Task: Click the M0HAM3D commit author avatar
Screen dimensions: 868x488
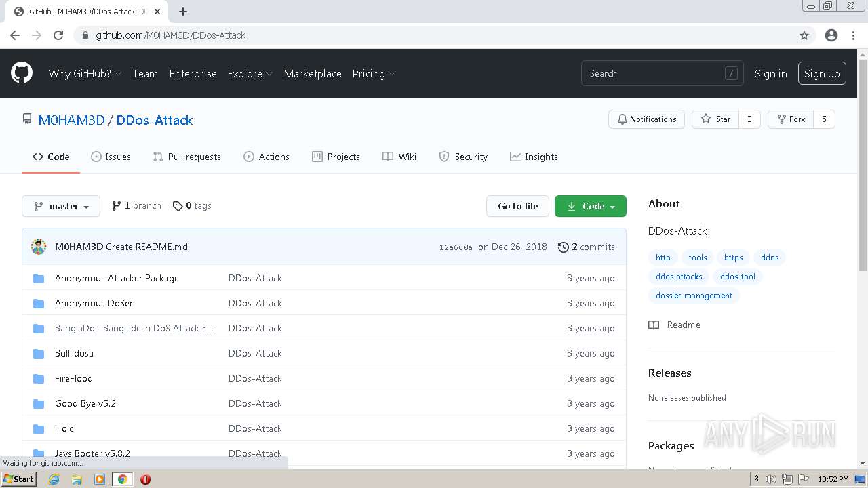Action: [x=39, y=247]
